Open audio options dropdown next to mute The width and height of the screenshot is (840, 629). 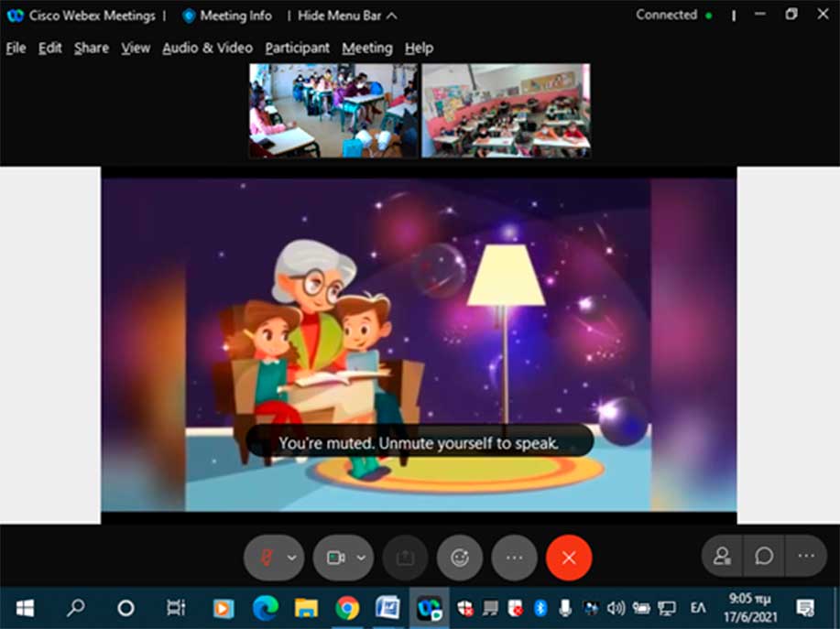291,558
